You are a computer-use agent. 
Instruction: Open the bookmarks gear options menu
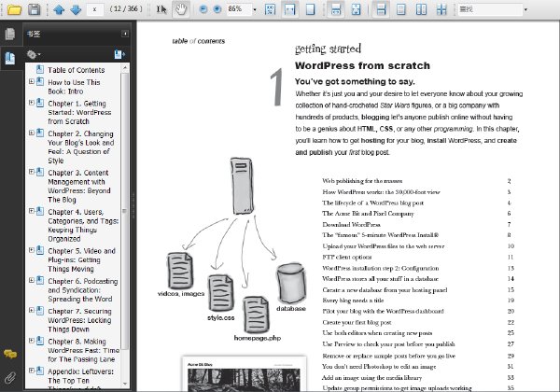34,54
